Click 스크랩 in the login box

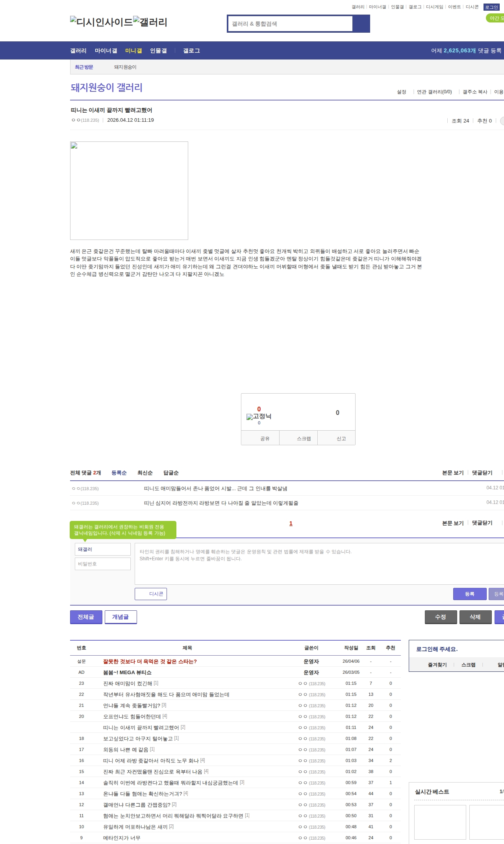click(468, 665)
